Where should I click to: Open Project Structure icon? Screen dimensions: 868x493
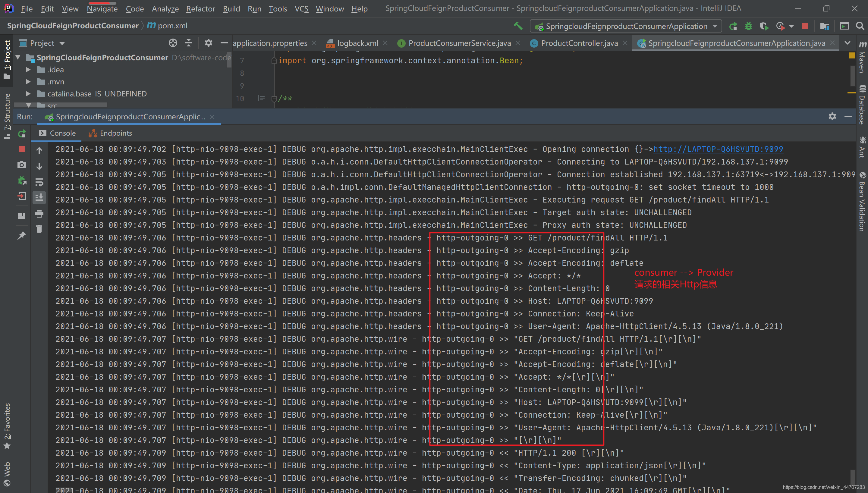pyautogui.click(x=824, y=26)
